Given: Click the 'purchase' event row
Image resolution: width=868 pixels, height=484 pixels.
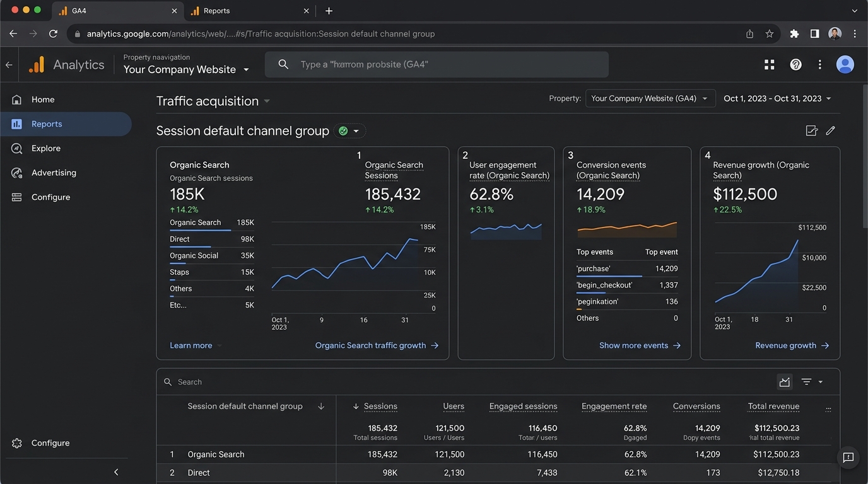Looking at the screenshot, I should 627,269.
